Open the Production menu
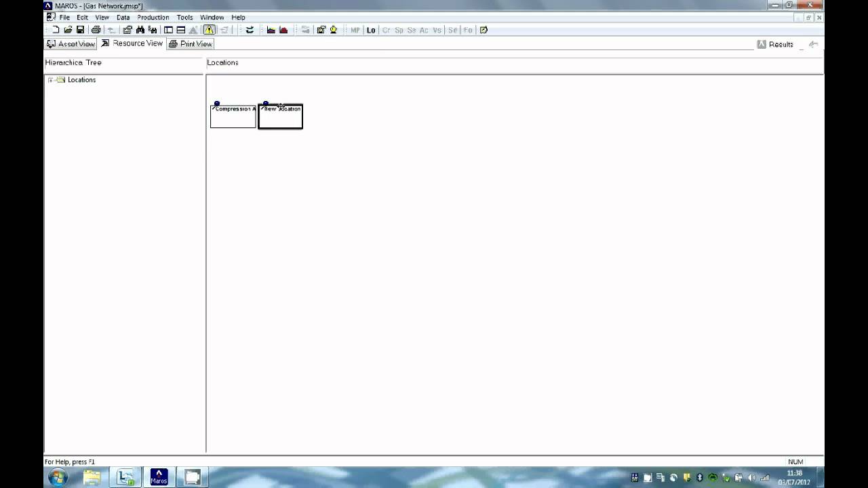 click(x=153, y=18)
